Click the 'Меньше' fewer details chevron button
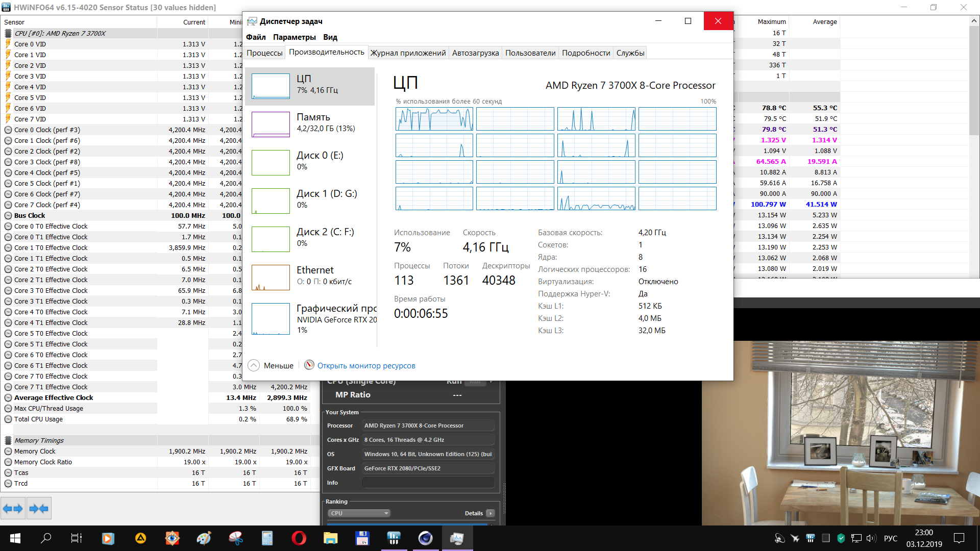 pos(254,365)
